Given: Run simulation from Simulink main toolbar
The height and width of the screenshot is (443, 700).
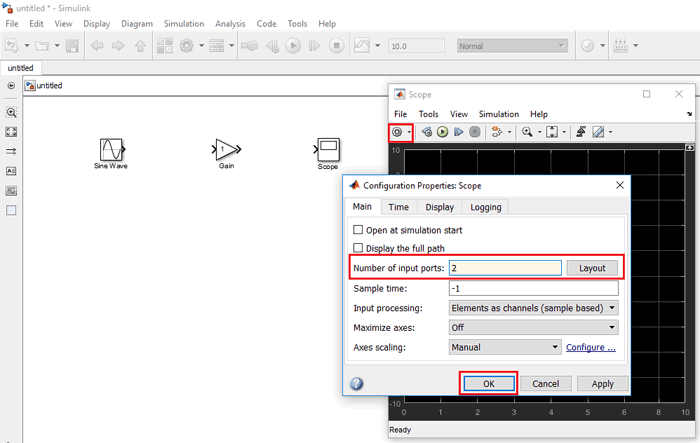Looking at the screenshot, I should [293, 46].
